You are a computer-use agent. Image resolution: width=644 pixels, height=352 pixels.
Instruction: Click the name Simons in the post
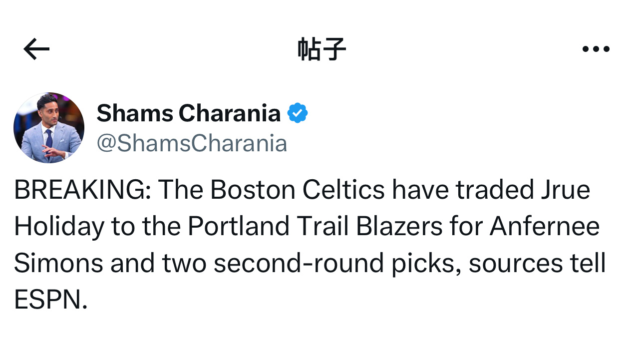point(58,264)
